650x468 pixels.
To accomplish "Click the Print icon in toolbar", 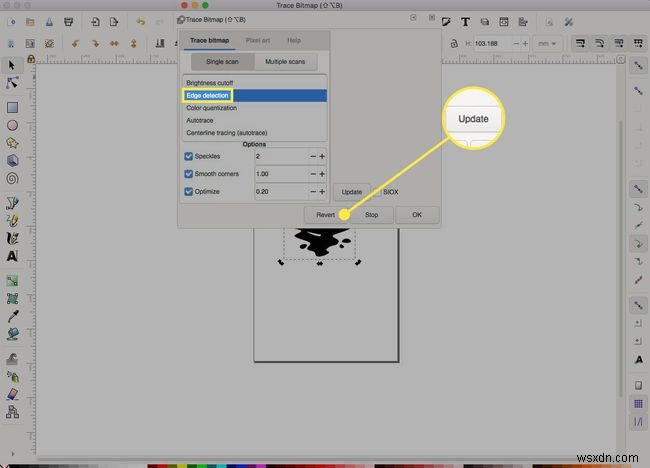I will click(68, 22).
